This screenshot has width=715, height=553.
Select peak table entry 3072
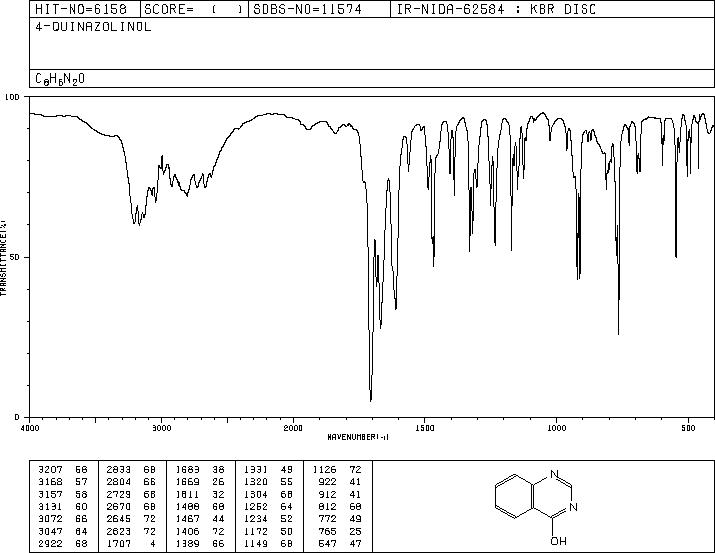click(x=63, y=519)
